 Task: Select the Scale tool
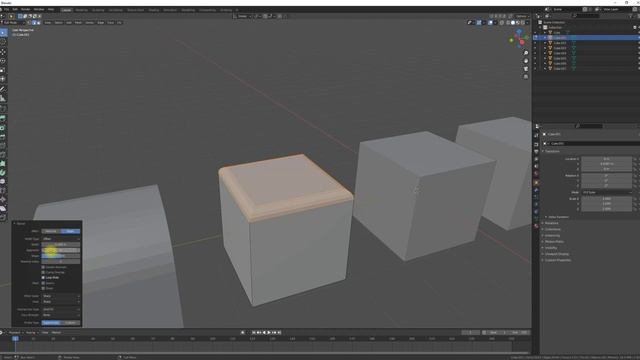pos(3,70)
